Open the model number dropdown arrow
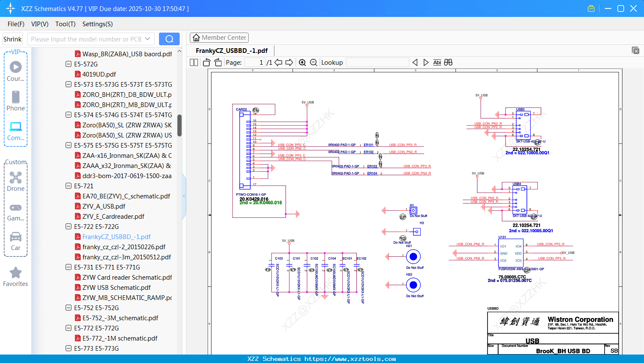Screen dimensions: 644x363 click(148, 39)
